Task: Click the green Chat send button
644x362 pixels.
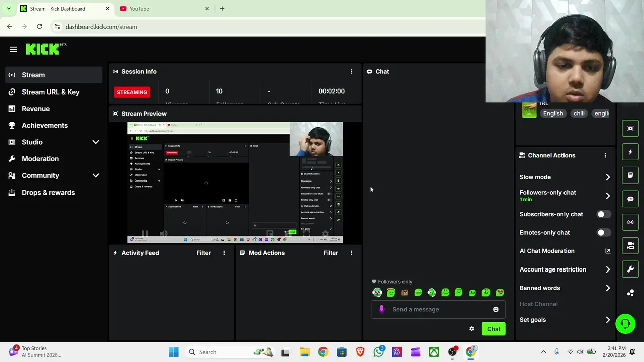Action: coord(494,329)
